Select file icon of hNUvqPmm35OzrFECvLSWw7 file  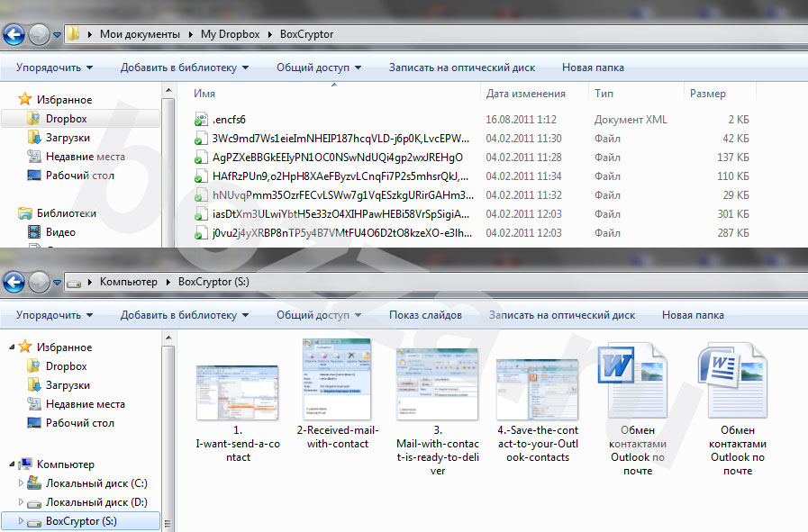click(x=201, y=195)
